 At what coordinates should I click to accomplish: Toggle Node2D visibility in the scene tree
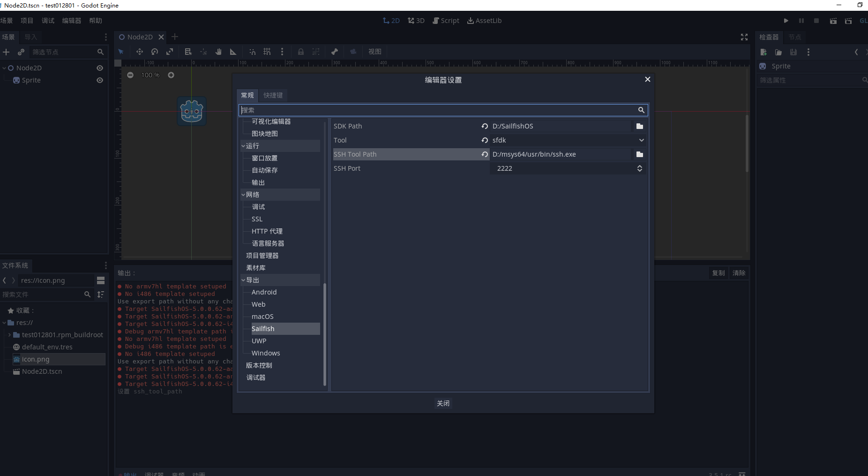pyautogui.click(x=100, y=68)
